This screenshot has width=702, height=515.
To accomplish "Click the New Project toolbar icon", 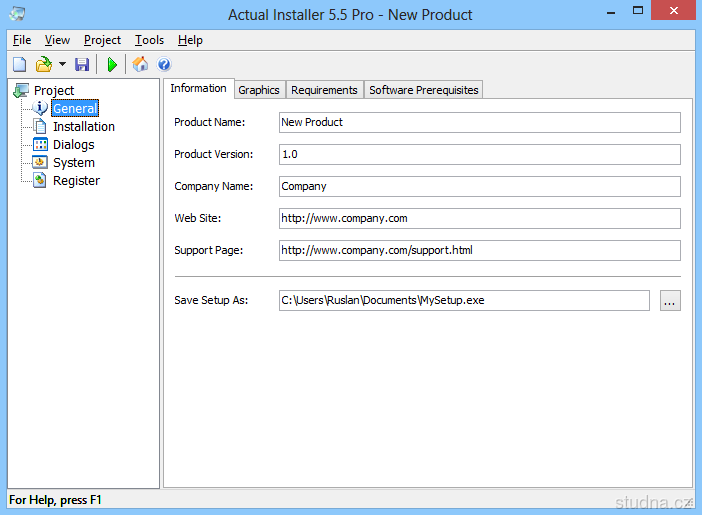I will tap(20, 65).
